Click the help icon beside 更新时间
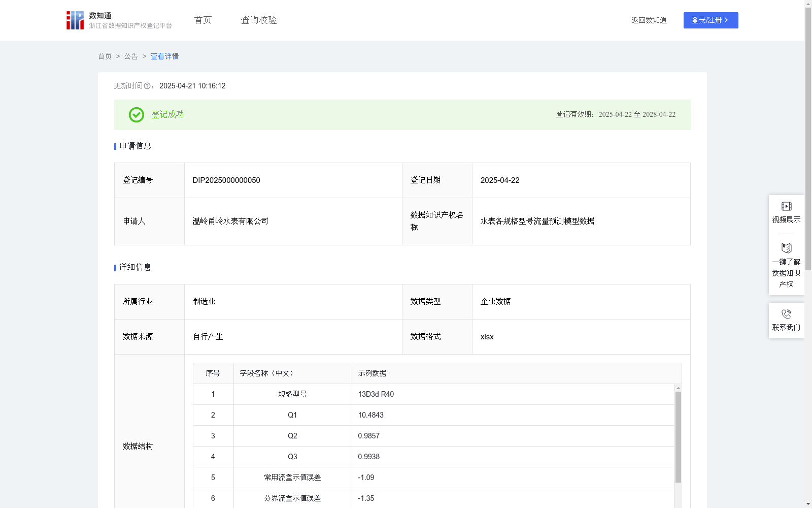Viewport: 812px width, 508px height. point(147,86)
